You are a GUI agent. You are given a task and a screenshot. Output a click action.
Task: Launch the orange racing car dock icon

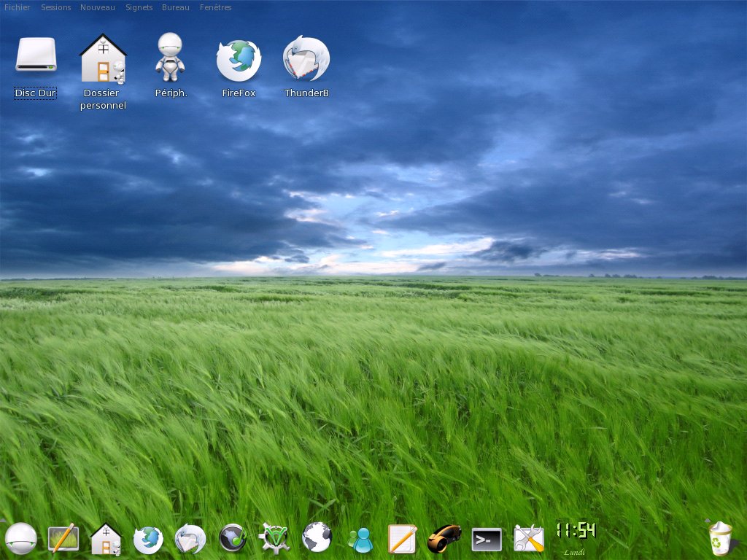pos(444,538)
